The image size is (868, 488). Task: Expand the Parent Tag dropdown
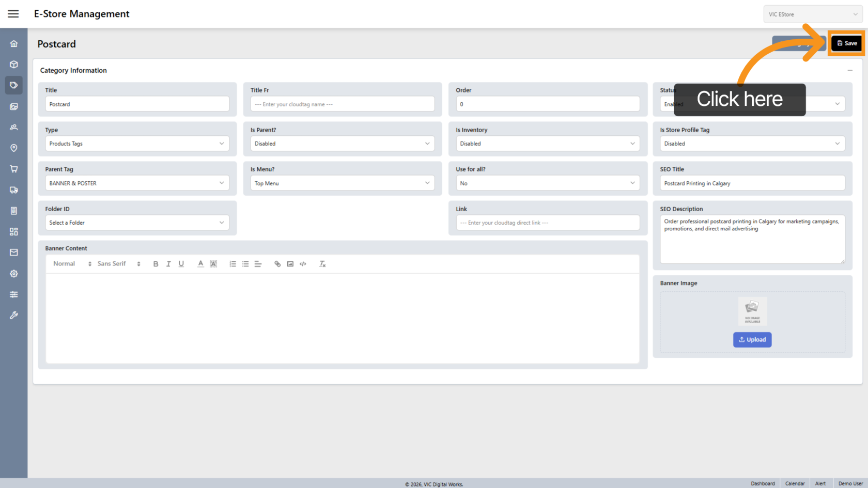(137, 183)
